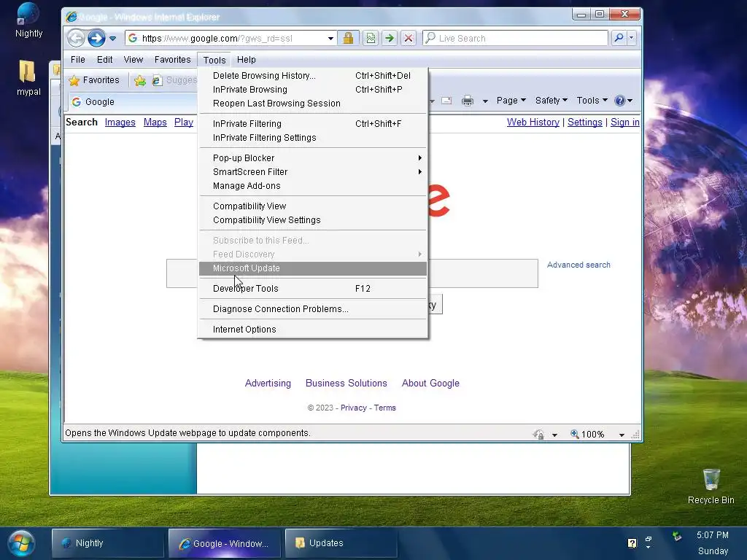
Task: Click the security lock icon in address bar
Action: [x=348, y=38]
